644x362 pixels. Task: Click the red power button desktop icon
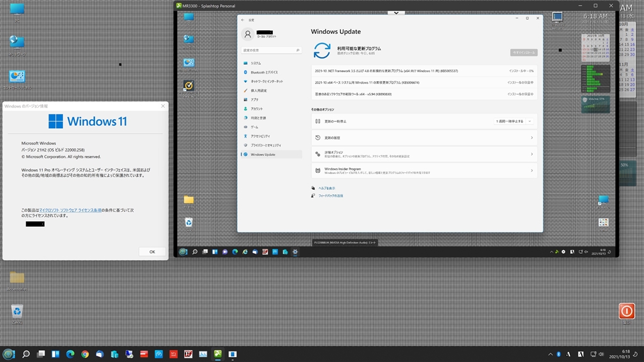click(626, 310)
